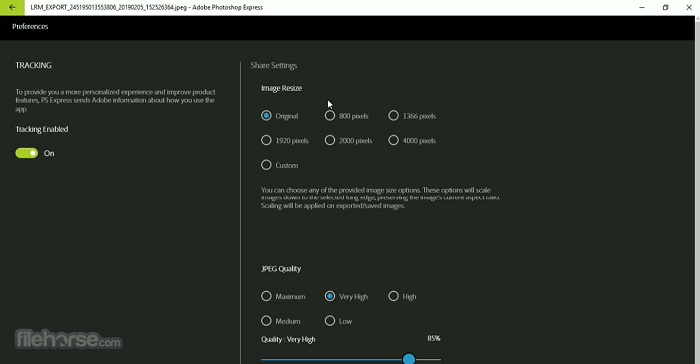Turn off the Tracking Enabled switch
The width and height of the screenshot is (700, 364).
(x=27, y=153)
